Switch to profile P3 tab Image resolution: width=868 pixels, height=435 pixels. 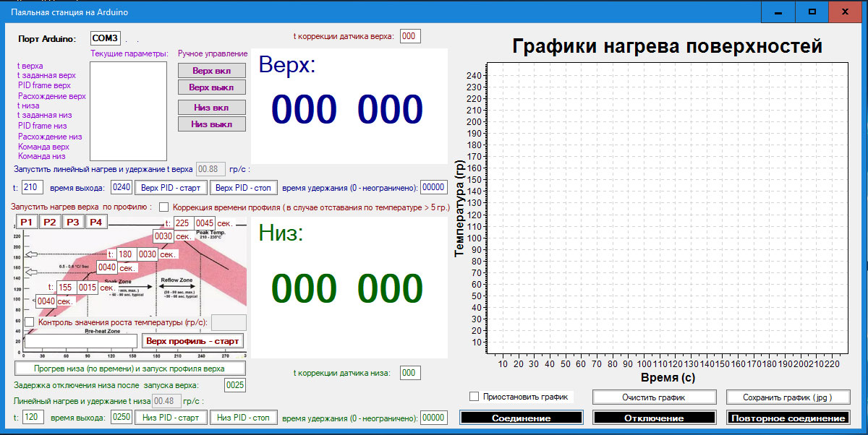[x=72, y=223]
